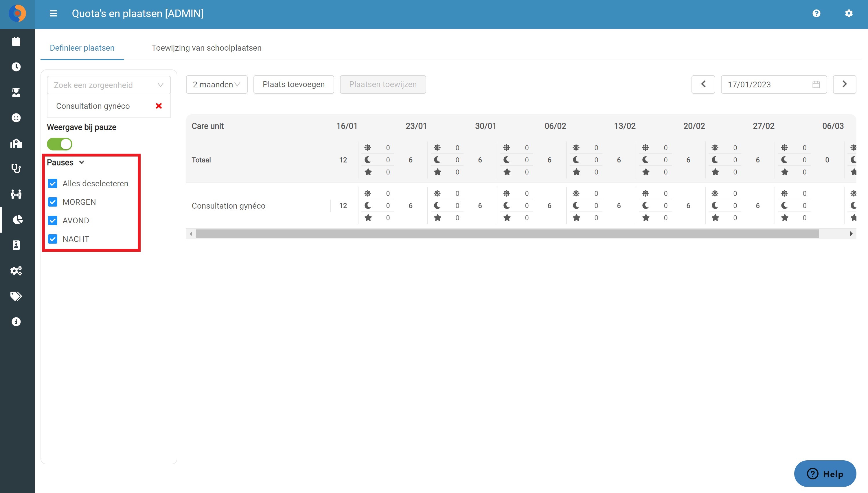This screenshot has width=868, height=493.
Task: Open the clock sidebar icon
Action: [x=16, y=67]
